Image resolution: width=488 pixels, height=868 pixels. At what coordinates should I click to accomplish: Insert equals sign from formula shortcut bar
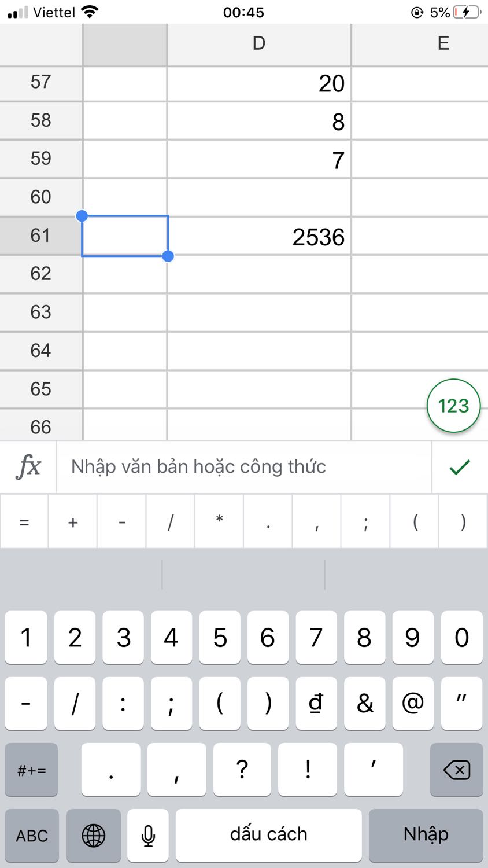pos(24,522)
